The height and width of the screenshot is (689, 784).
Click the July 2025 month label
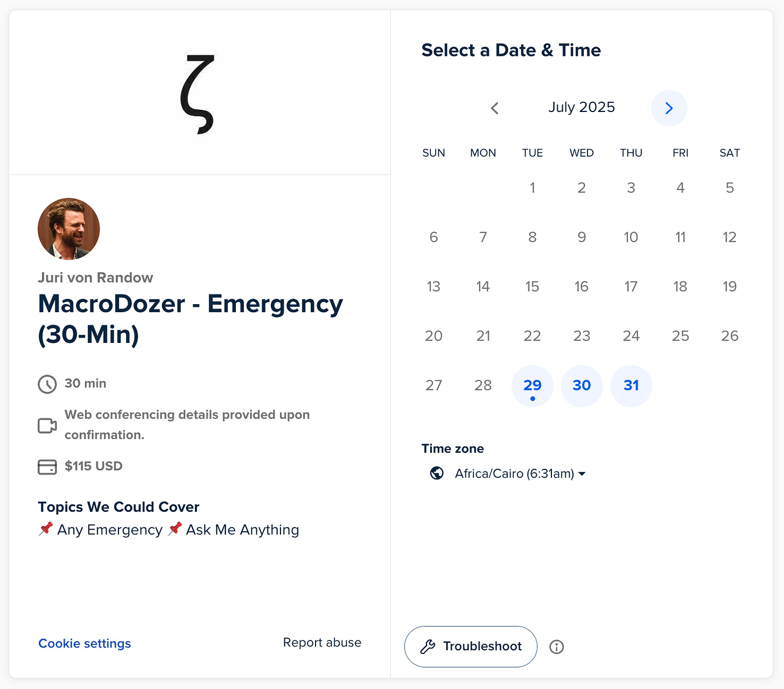(x=582, y=107)
